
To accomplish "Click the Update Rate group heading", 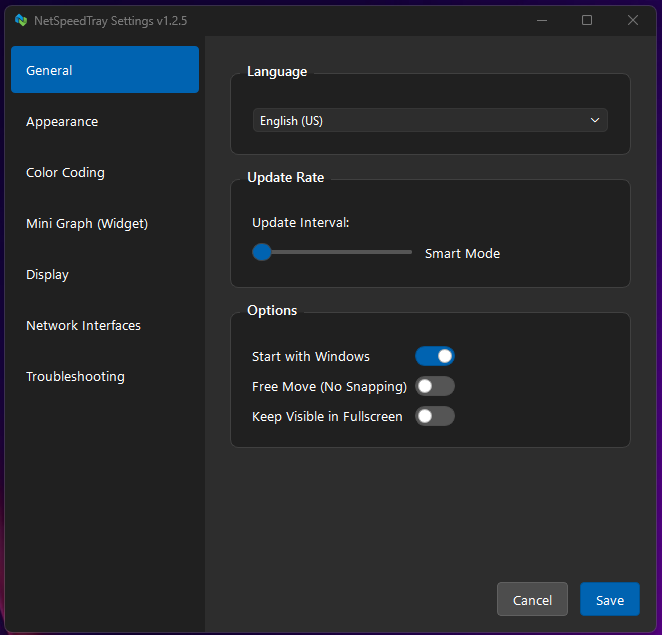I will (x=285, y=177).
